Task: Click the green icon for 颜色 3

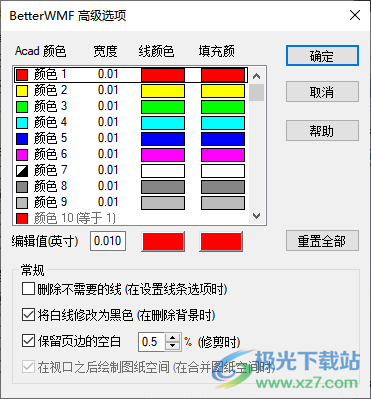Action: [22, 107]
